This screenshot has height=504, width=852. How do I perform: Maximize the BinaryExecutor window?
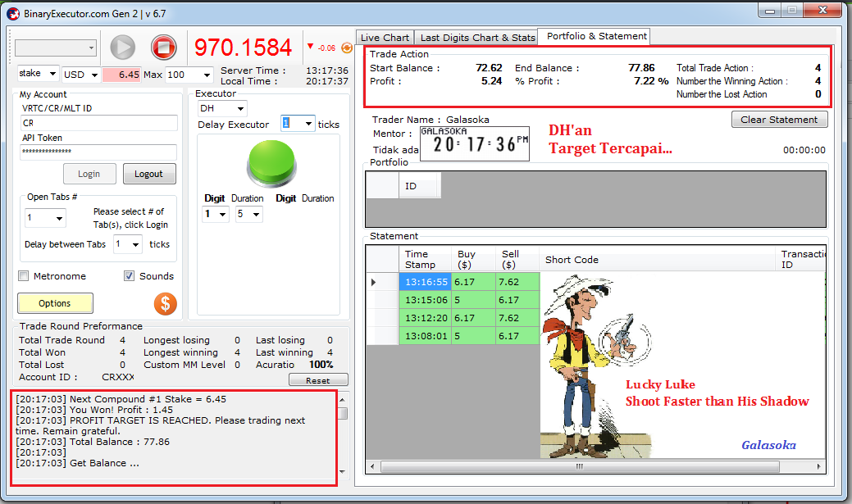(792, 11)
